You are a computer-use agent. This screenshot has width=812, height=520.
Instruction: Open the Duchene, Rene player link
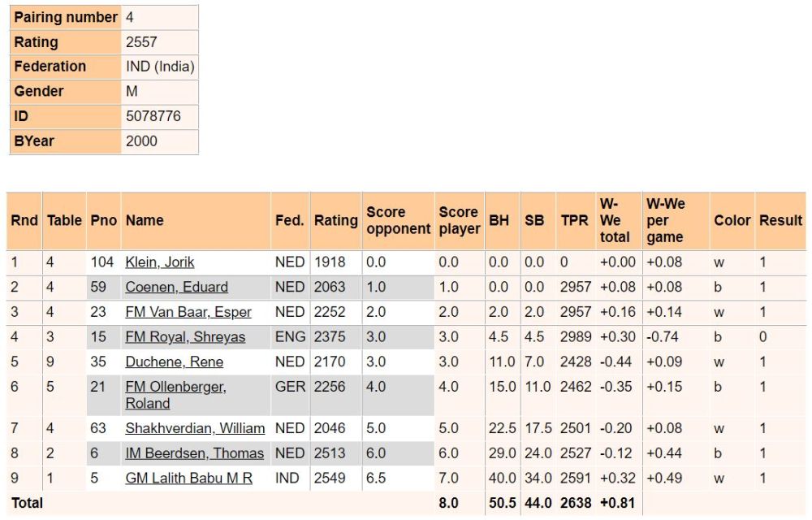point(174,362)
